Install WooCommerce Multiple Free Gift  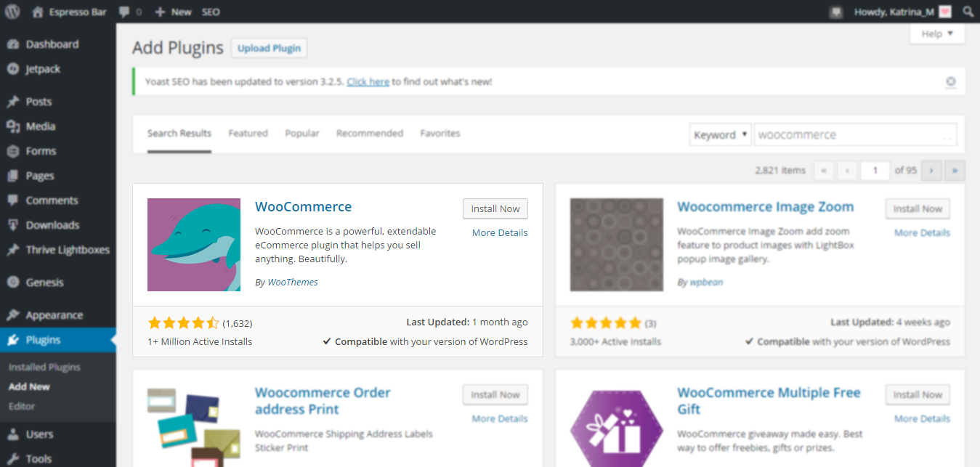tap(918, 394)
